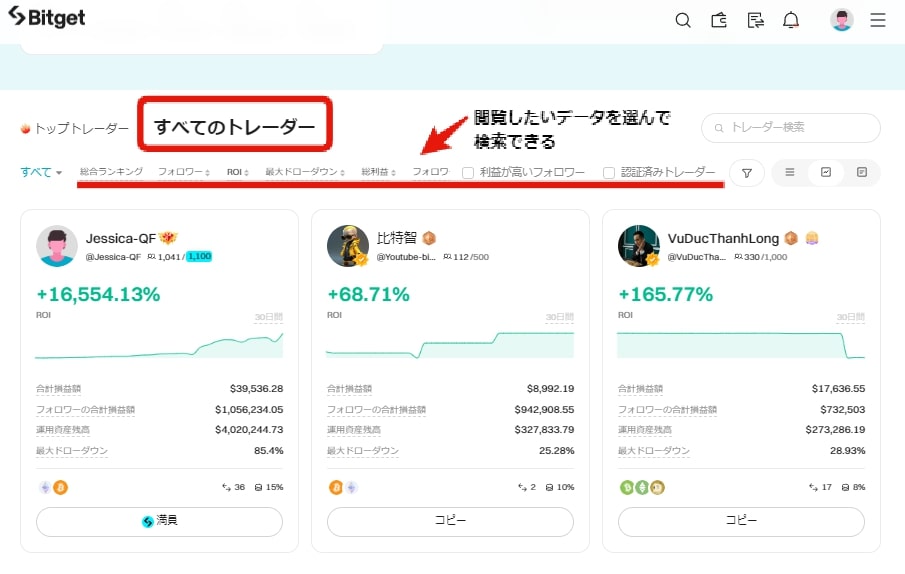The height and width of the screenshot is (574, 905).
Task: Click コピー button on 比特智 card
Action: (x=450, y=522)
